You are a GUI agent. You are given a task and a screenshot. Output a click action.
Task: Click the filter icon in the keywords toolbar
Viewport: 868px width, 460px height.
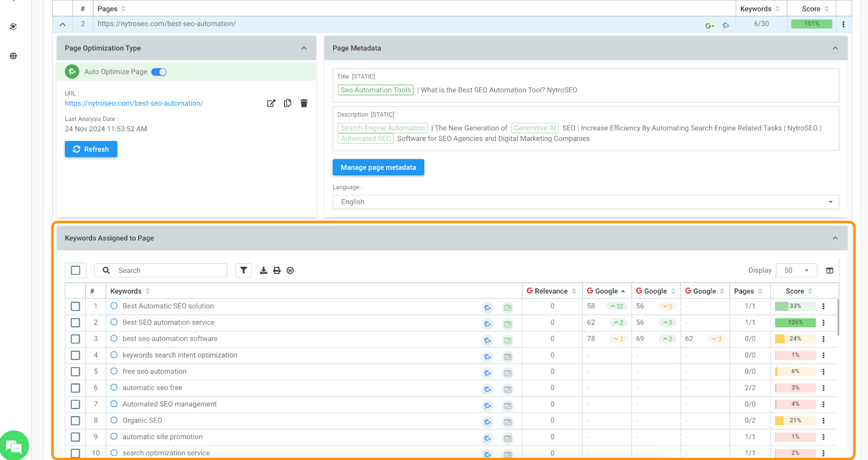(x=244, y=270)
